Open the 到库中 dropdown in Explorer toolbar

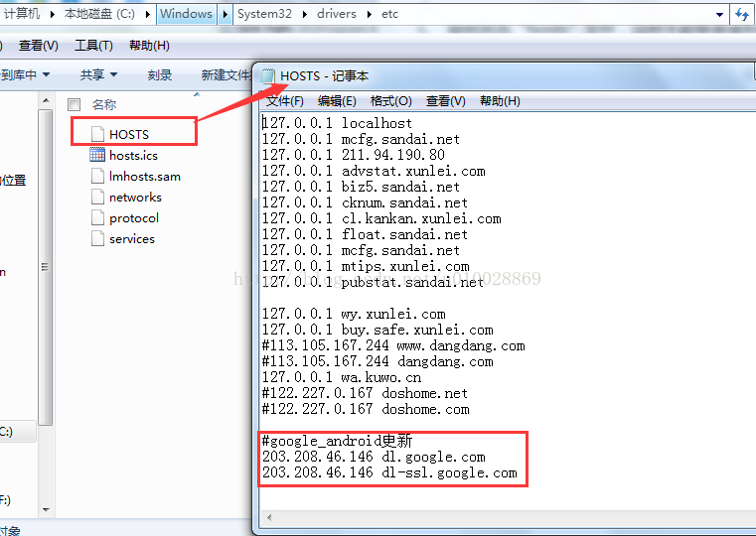pos(25,74)
